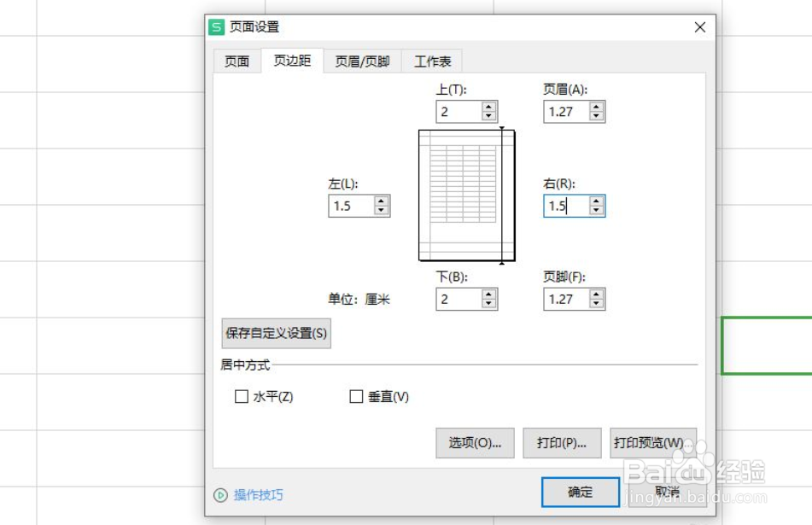This screenshot has height=525, width=812.
Task: Click the play icon beside 操作技巧
Action: pos(220,495)
